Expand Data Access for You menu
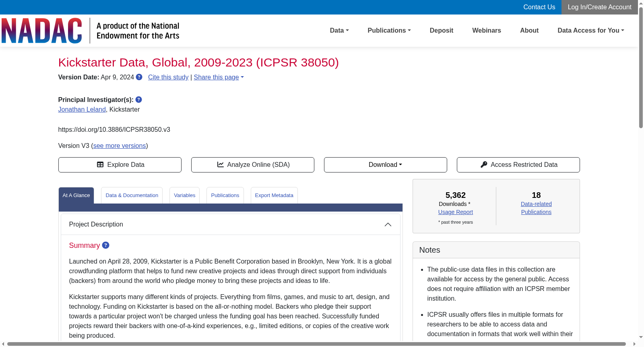The width and height of the screenshot is (644, 347). tap(591, 31)
